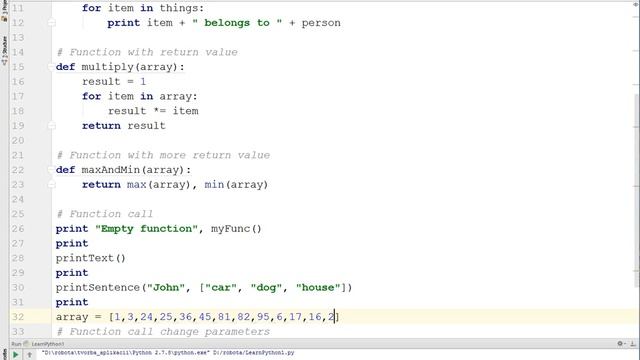
Task: Click the comment '# Function with more return value'
Action: pyautogui.click(x=163, y=155)
